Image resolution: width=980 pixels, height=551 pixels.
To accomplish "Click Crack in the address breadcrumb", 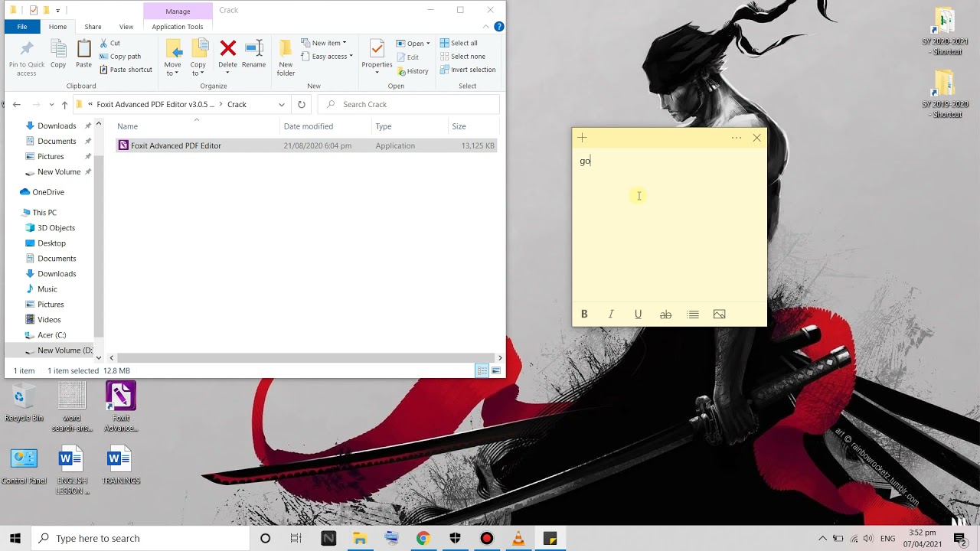I will pyautogui.click(x=237, y=104).
